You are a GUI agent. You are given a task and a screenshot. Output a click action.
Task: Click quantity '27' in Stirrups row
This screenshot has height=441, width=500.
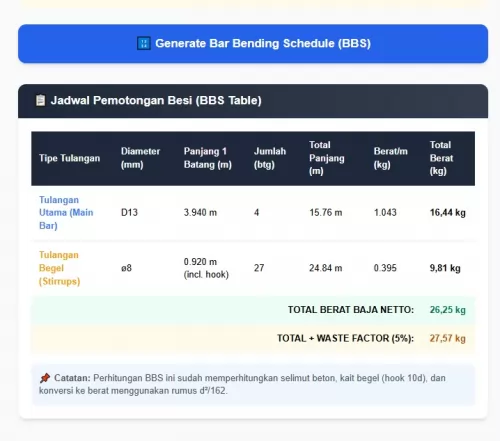[x=259, y=268]
